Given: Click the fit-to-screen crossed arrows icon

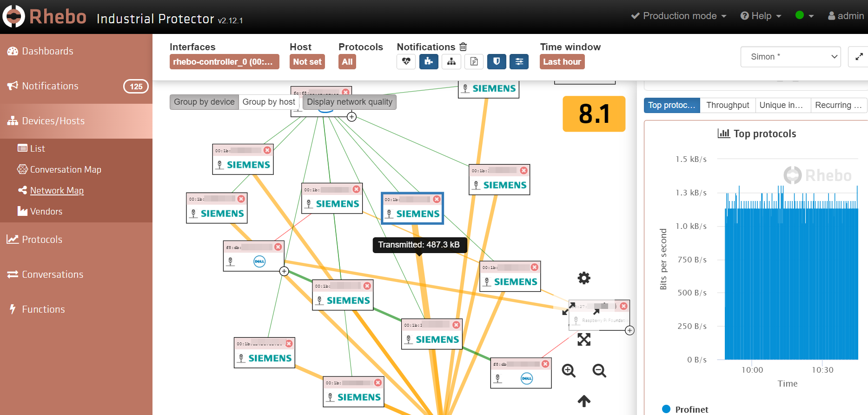Looking at the screenshot, I should click(x=584, y=340).
